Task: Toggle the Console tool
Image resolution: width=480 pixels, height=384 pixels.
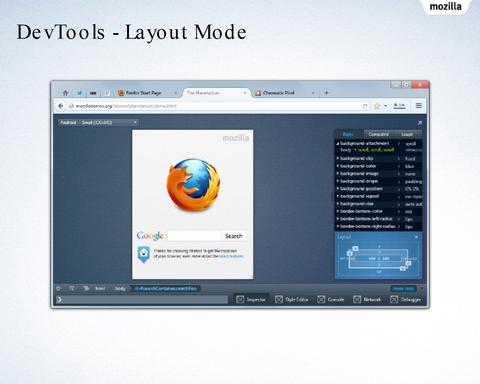Action: click(x=331, y=299)
